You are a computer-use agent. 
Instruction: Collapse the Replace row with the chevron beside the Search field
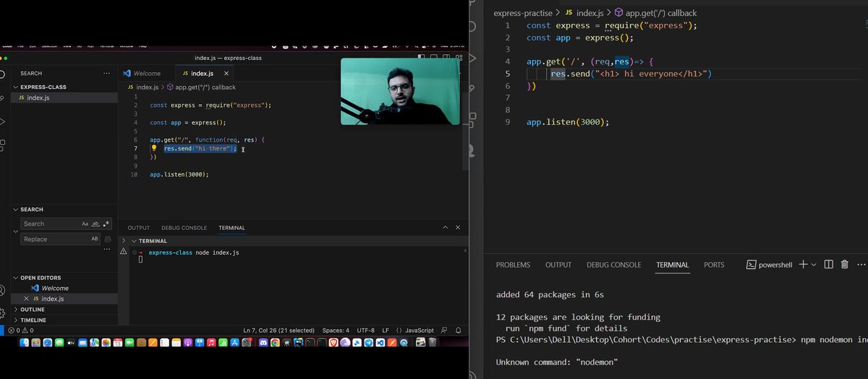16,231
